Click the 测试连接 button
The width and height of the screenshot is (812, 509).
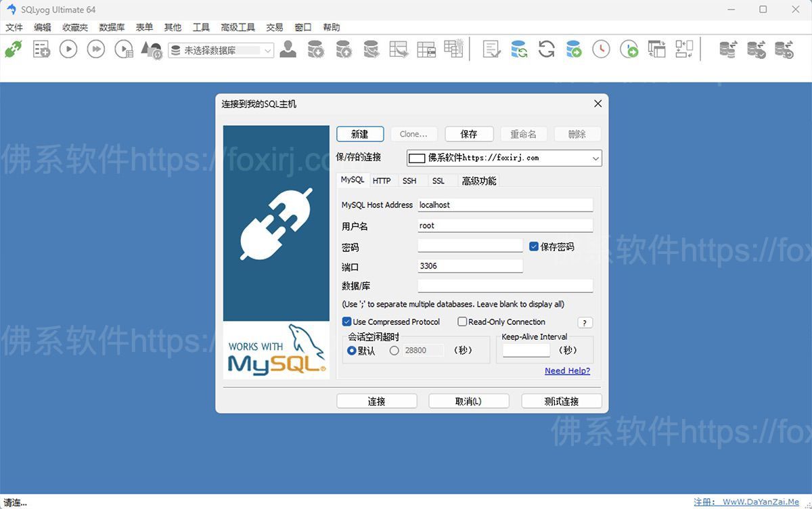pyautogui.click(x=562, y=401)
